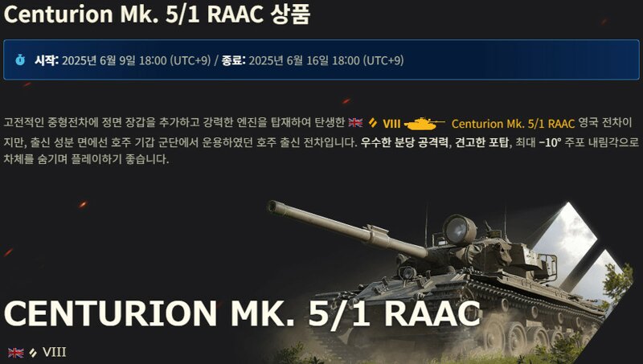Click the white VIII numeral below the heading
Image resolution: width=643 pixels, height=364 pixels.
pyautogui.click(x=54, y=353)
